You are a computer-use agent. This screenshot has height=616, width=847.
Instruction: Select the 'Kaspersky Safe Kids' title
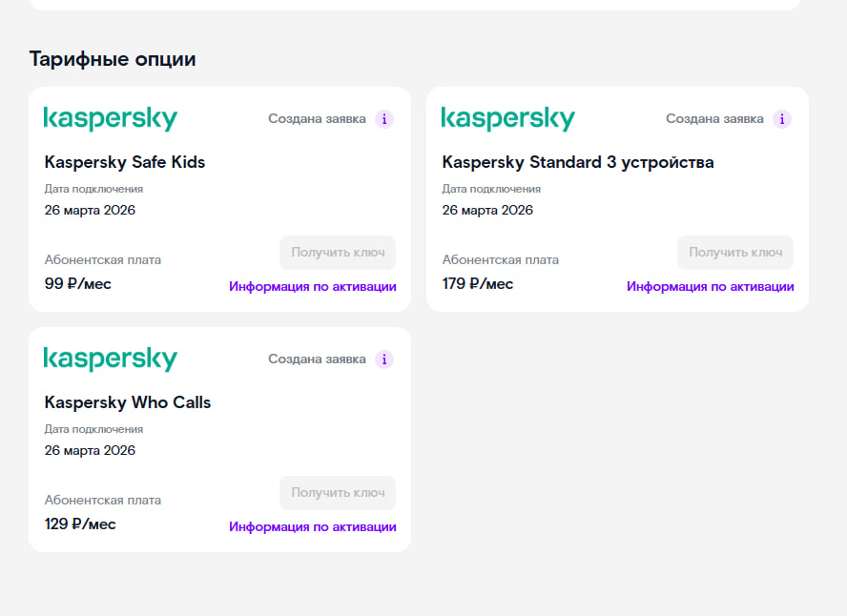pyautogui.click(x=125, y=162)
